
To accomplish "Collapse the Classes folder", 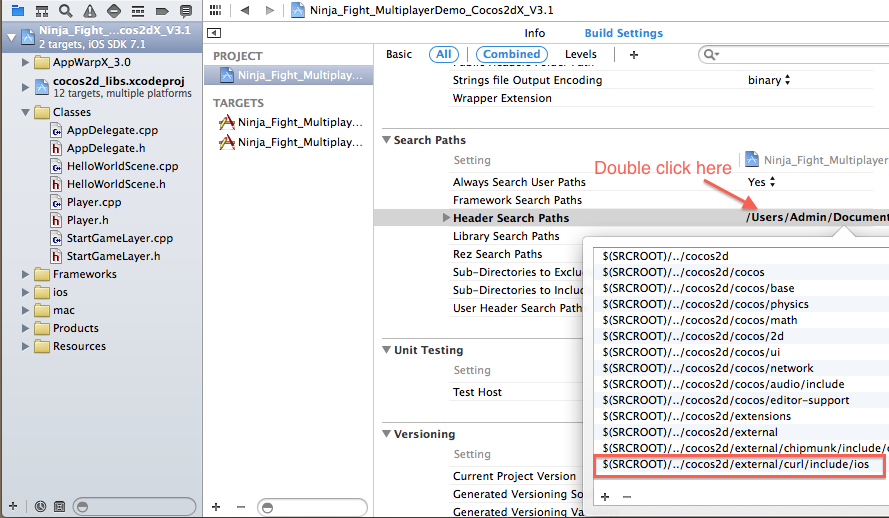I will [x=25, y=112].
